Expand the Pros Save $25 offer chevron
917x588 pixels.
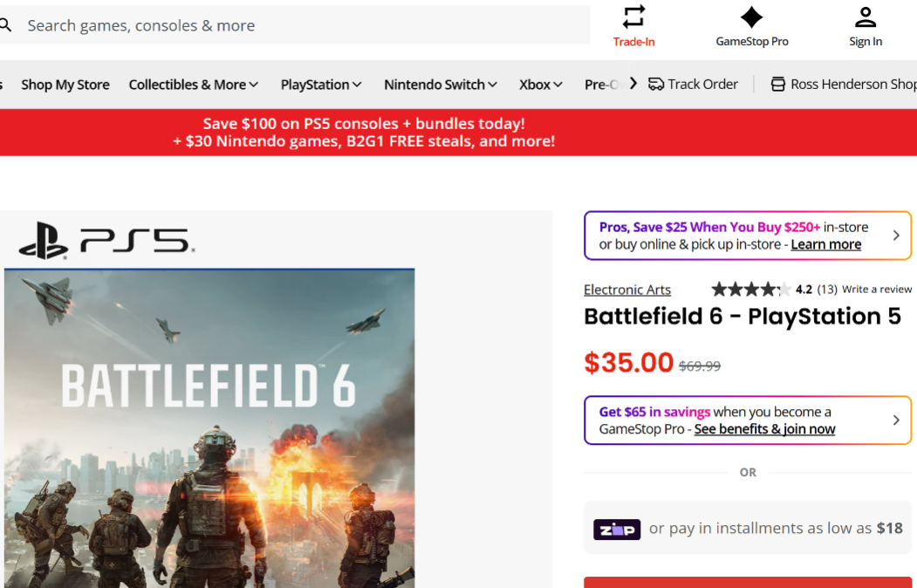point(896,236)
